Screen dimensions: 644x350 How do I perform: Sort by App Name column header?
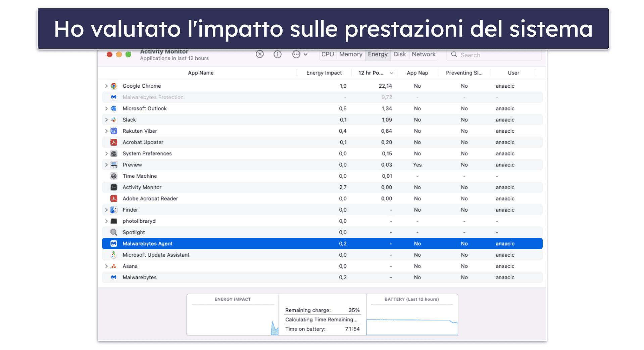pos(201,73)
